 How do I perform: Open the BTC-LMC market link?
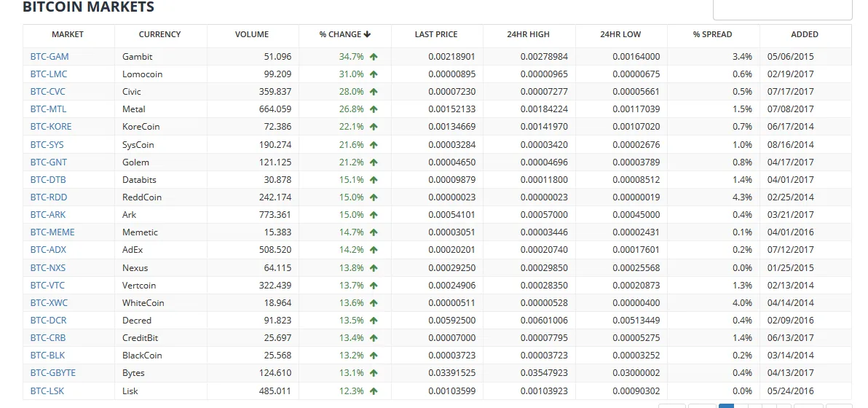pyautogui.click(x=49, y=74)
